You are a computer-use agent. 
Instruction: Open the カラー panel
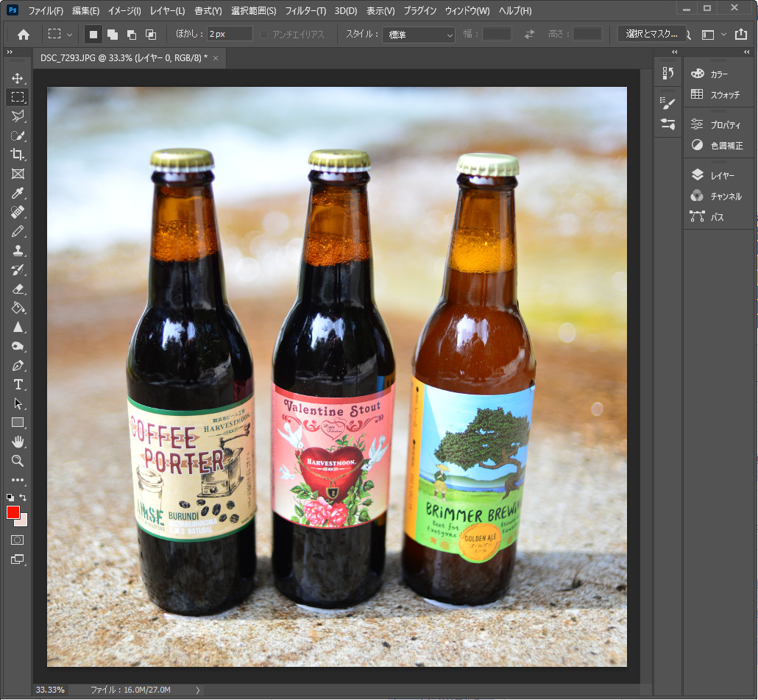(718, 74)
